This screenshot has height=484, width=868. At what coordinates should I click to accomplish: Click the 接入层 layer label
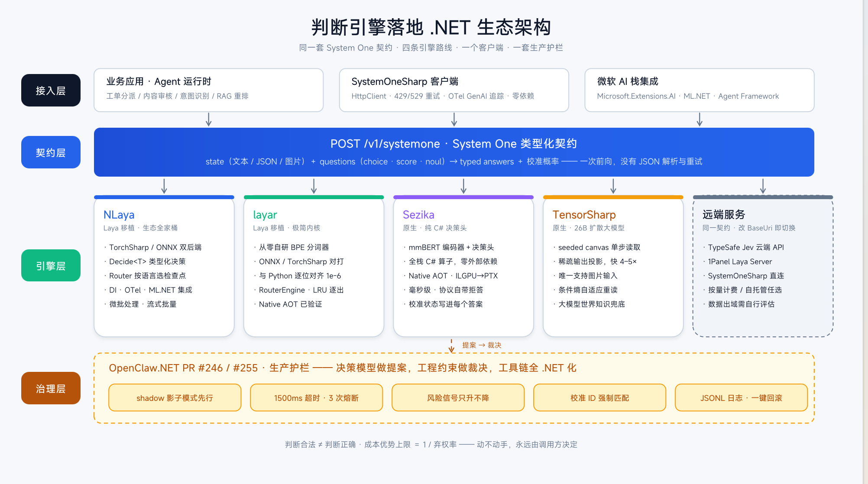pyautogui.click(x=51, y=90)
